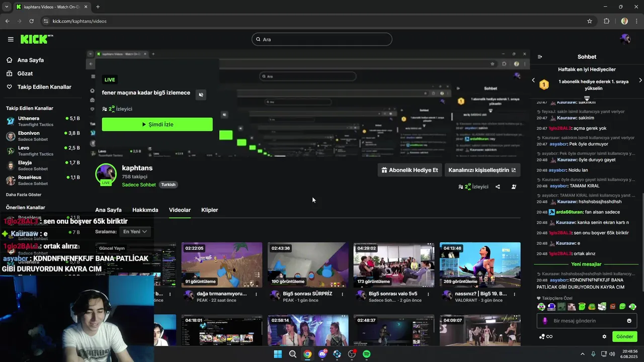Open Chrome extensions puzzle icon
Screen dimensions: 644x362
tap(606, 21)
